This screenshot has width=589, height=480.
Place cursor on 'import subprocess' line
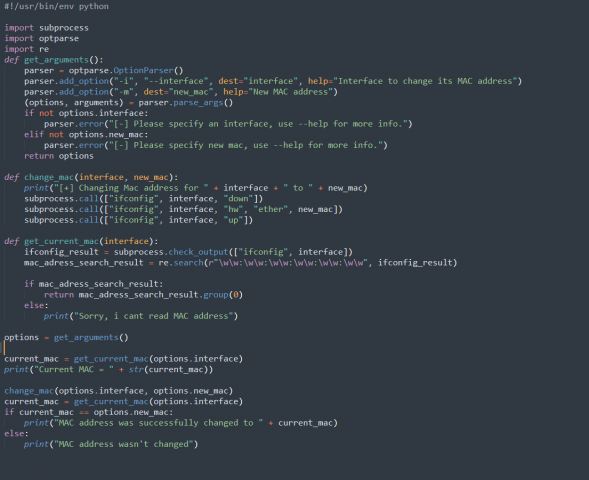point(47,28)
